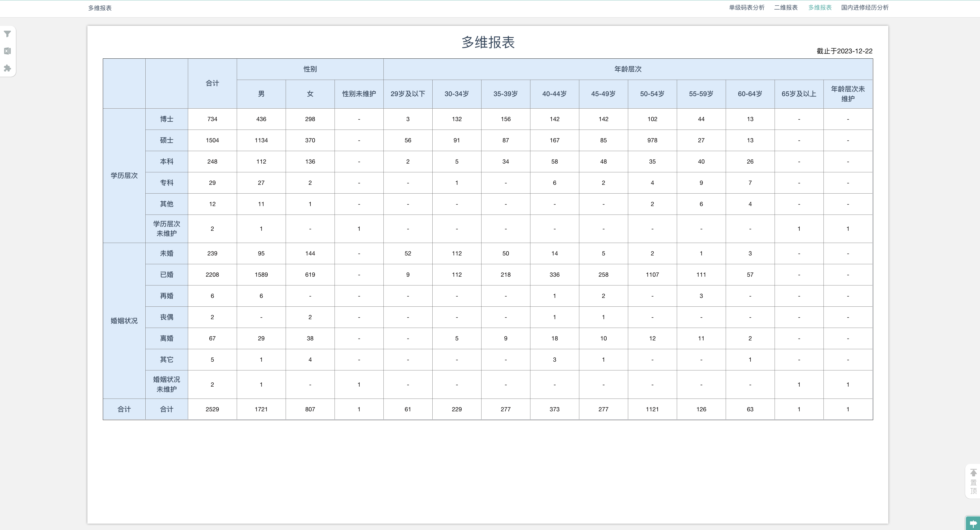Click the 65岁及以上 column header
The width and height of the screenshot is (980, 530).
799,94
